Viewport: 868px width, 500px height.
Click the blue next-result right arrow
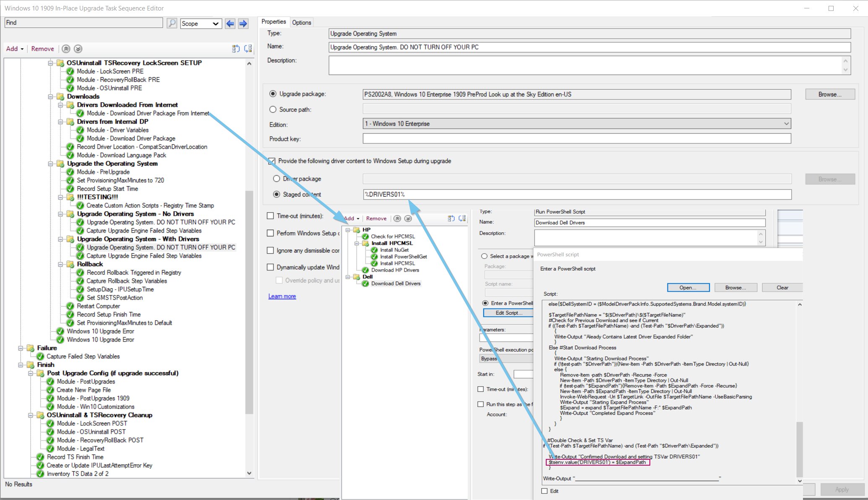243,23
